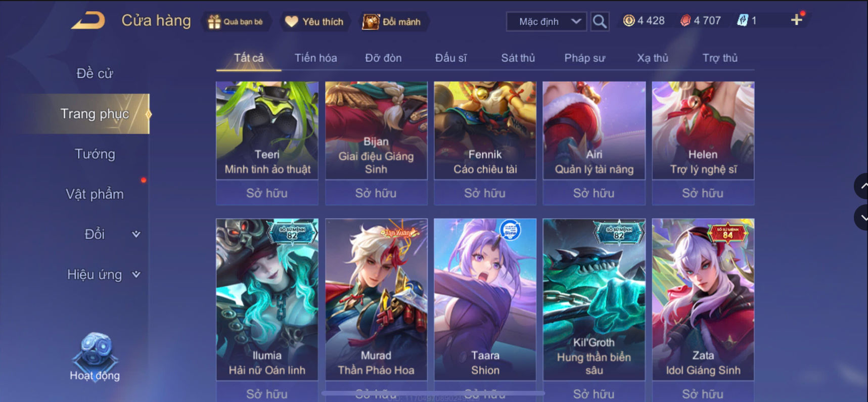Open the search magnifier icon
This screenshot has height=402, width=868.
coord(600,21)
